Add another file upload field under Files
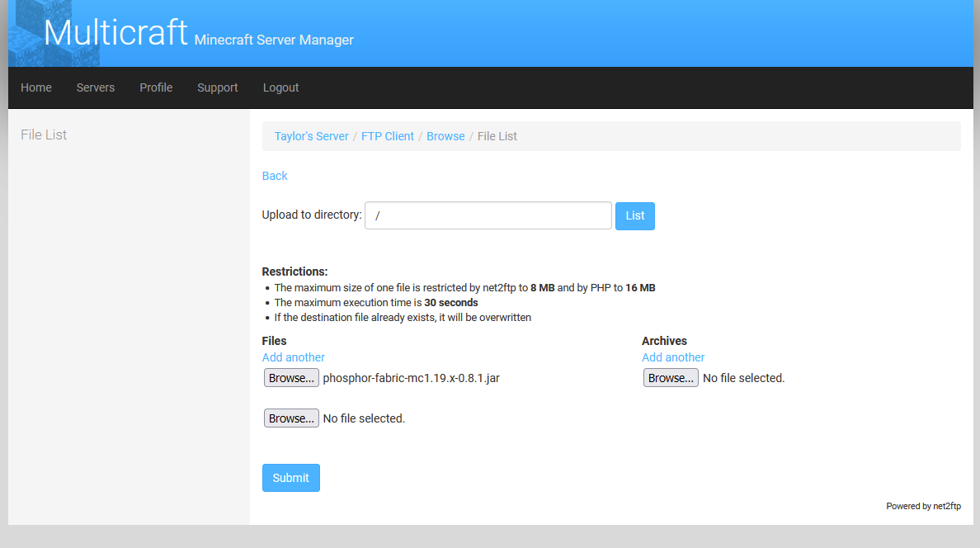The width and height of the screenshot is (980, 548). [293, 357]
